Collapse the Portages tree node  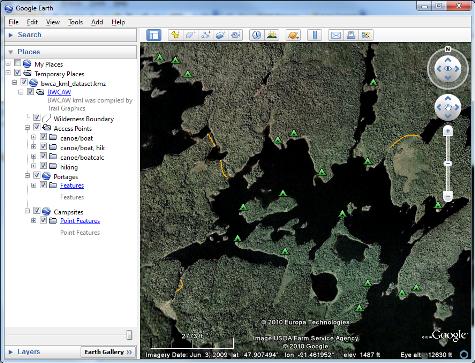click(27, 176)
